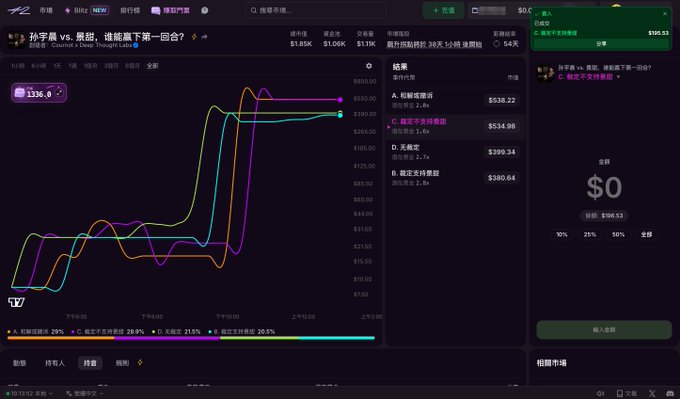Open the Blitz NEW navigation item

coord(86,10)
